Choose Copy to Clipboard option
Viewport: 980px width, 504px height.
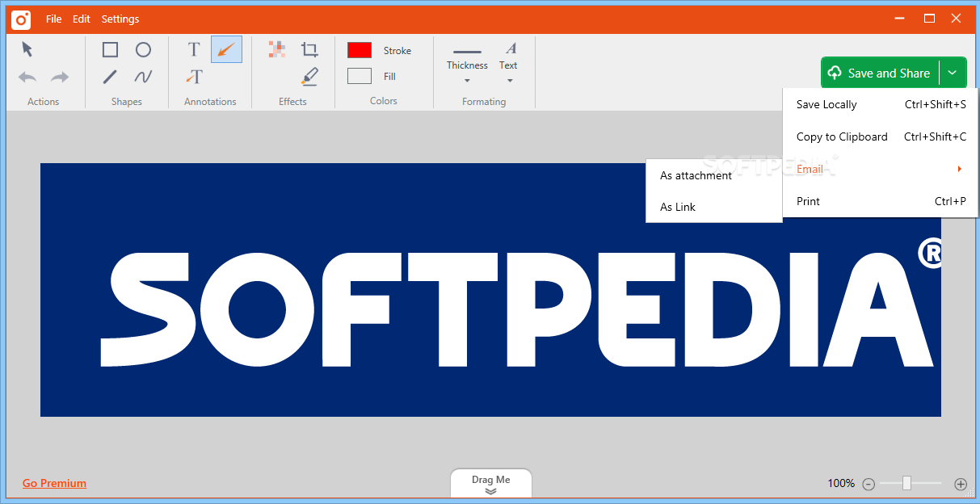click(881, 136)
